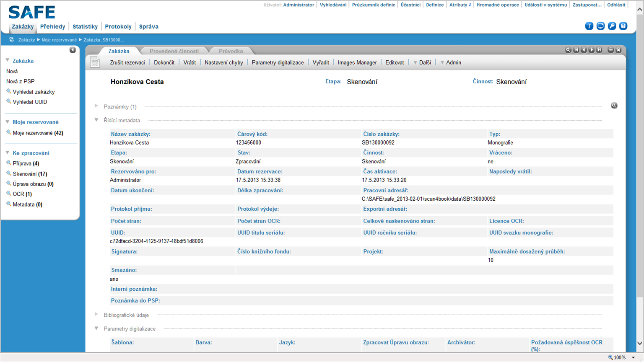Go to first record in panel header

(x=576, y=50)
